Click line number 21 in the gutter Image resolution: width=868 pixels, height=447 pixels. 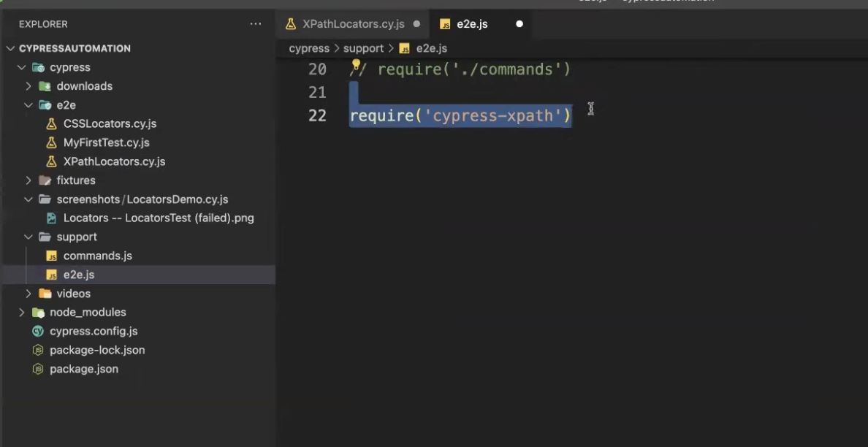[317, 92]
